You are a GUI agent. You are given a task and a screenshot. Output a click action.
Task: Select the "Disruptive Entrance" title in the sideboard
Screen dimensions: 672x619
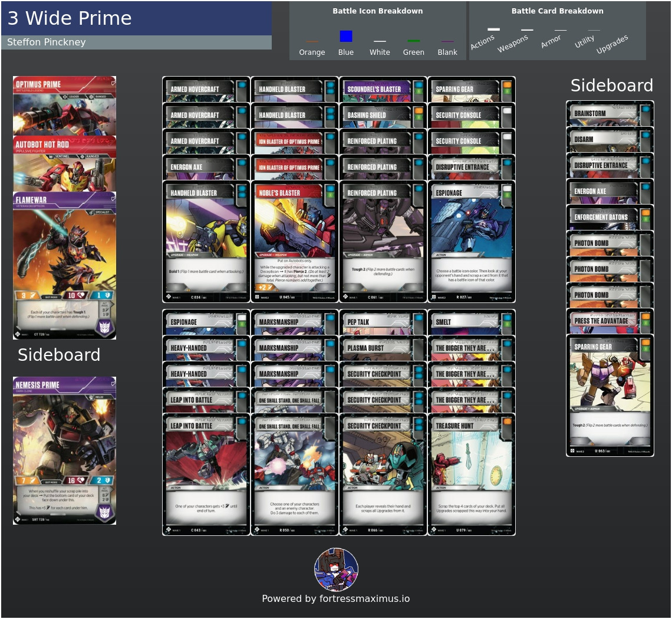pyautogui.click(x=601, y=166)
